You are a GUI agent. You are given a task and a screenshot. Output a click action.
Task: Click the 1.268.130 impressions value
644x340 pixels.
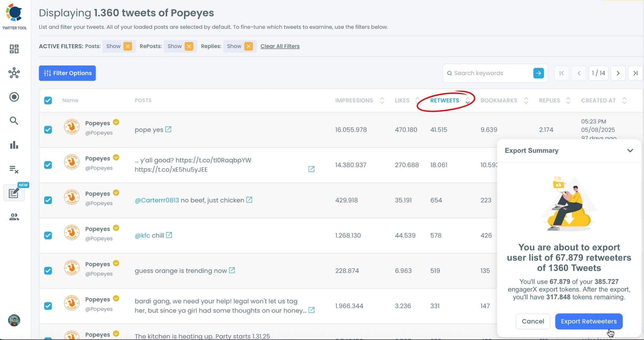(x=348, y=235)
